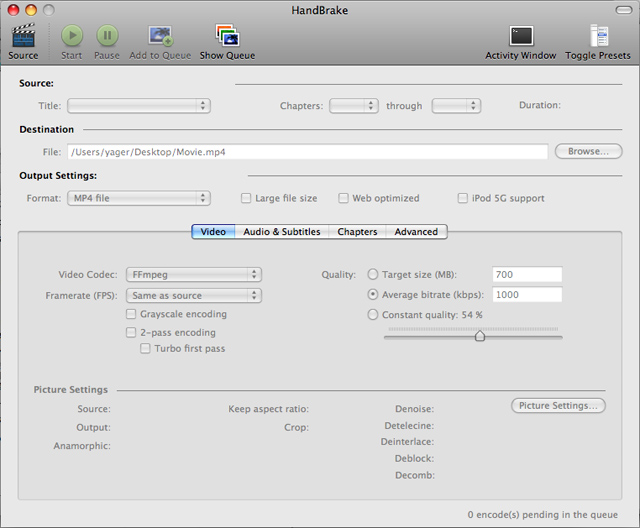Switch to the Advanced tab
640x528 pixels.
click(x=416, y=231)
